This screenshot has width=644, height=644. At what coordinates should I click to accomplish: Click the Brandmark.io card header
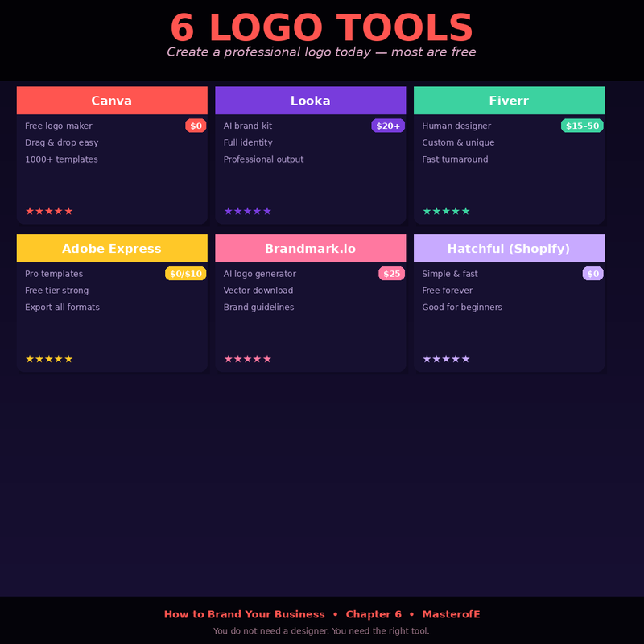point(310,248)
